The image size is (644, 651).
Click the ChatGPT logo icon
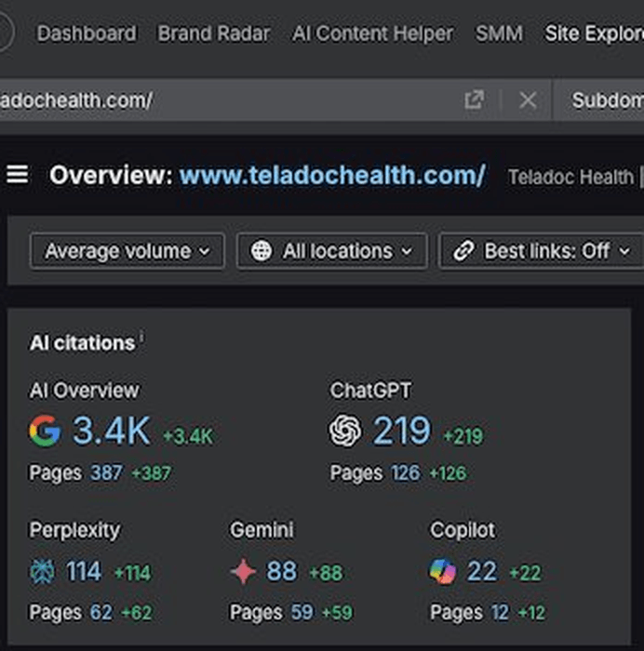click(345, 431)
